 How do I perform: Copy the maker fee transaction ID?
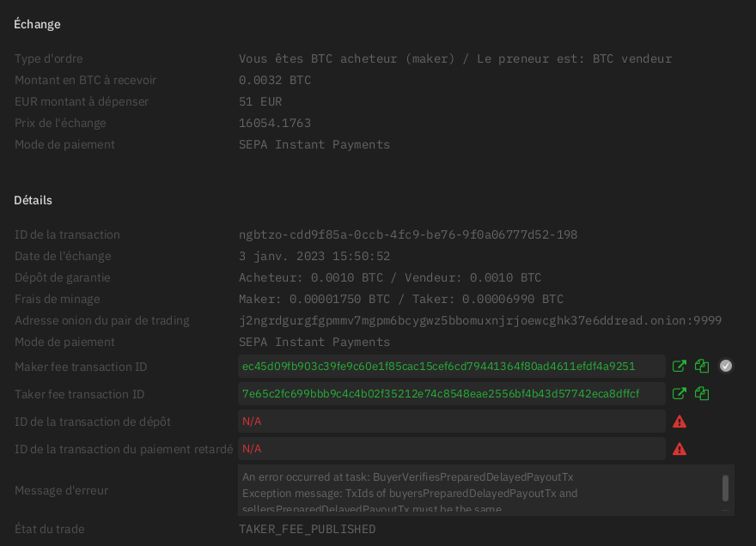point(701,367)
